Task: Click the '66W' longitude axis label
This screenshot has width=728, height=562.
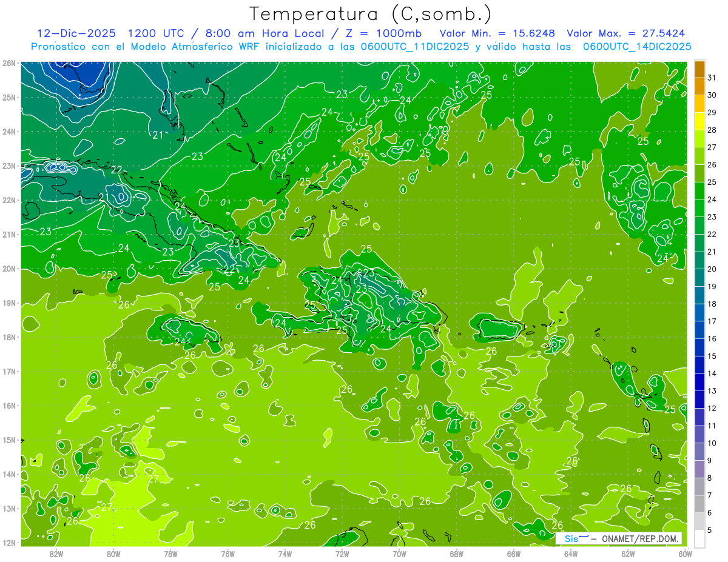Action: 514,553
